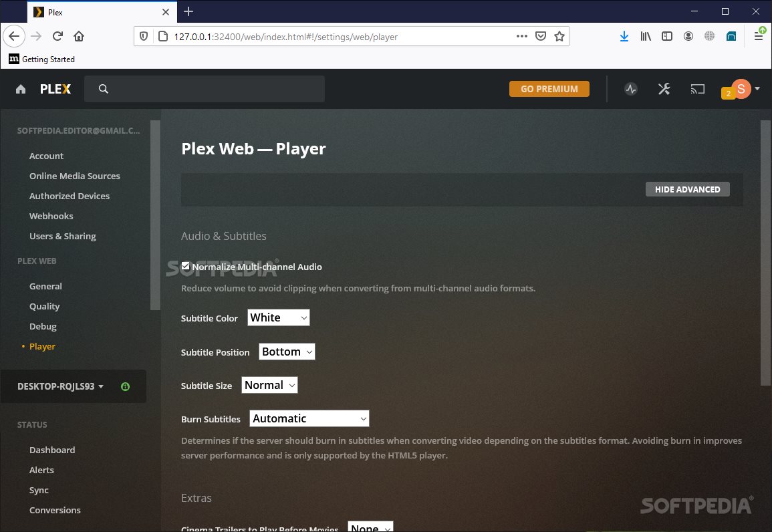The height and width of the screenshot is (532, 772).
Task: Open the Dashboard status page
Action: click(x=52, y=450)
